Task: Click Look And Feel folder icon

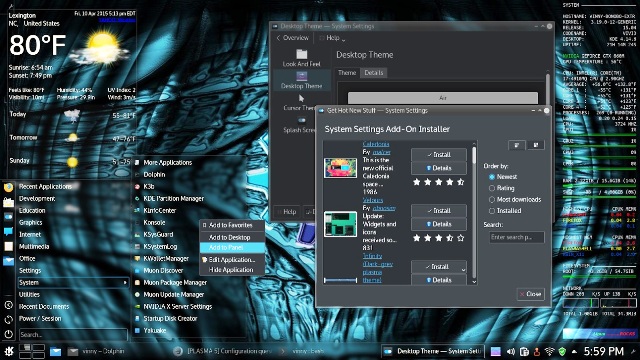Action: 302,54
